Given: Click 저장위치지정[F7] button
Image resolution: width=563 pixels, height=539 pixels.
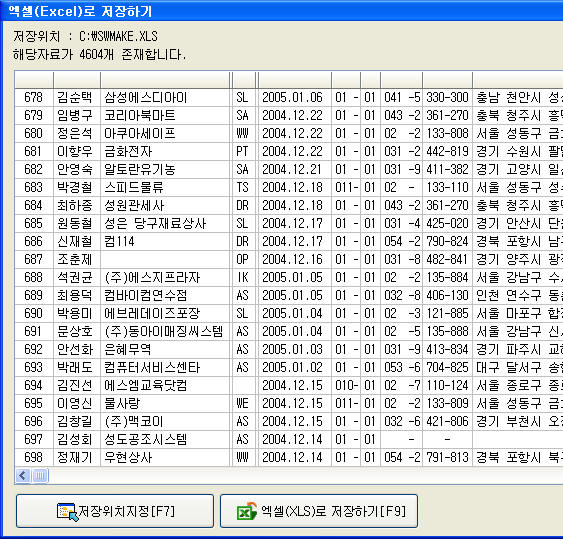Looking at the screenshot, I should 115,511.
